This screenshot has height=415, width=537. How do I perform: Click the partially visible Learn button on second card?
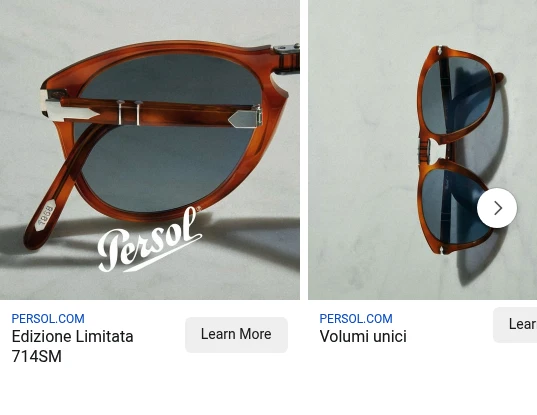[515, 324]
